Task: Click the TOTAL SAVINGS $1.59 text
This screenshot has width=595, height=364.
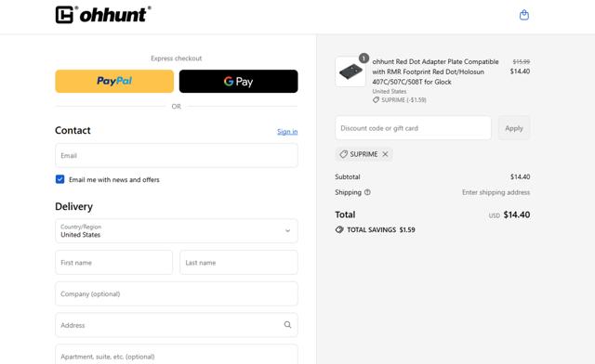Action: point(381,229)
